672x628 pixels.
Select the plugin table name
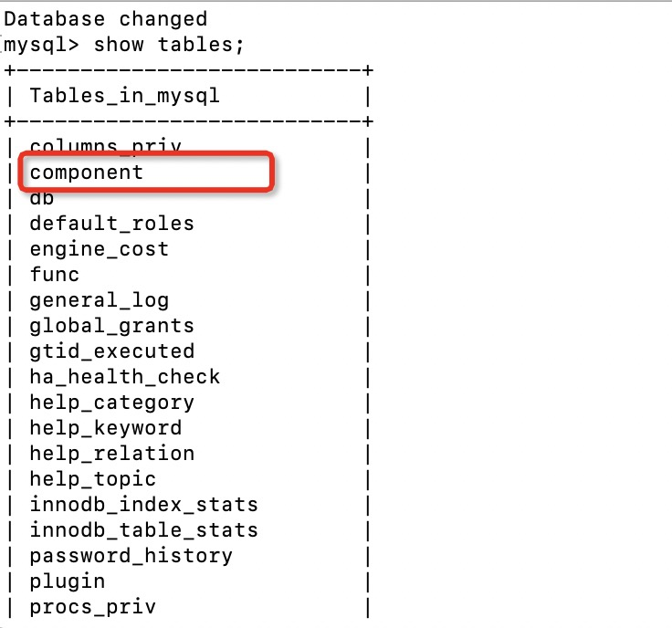(x=67, y=581)
